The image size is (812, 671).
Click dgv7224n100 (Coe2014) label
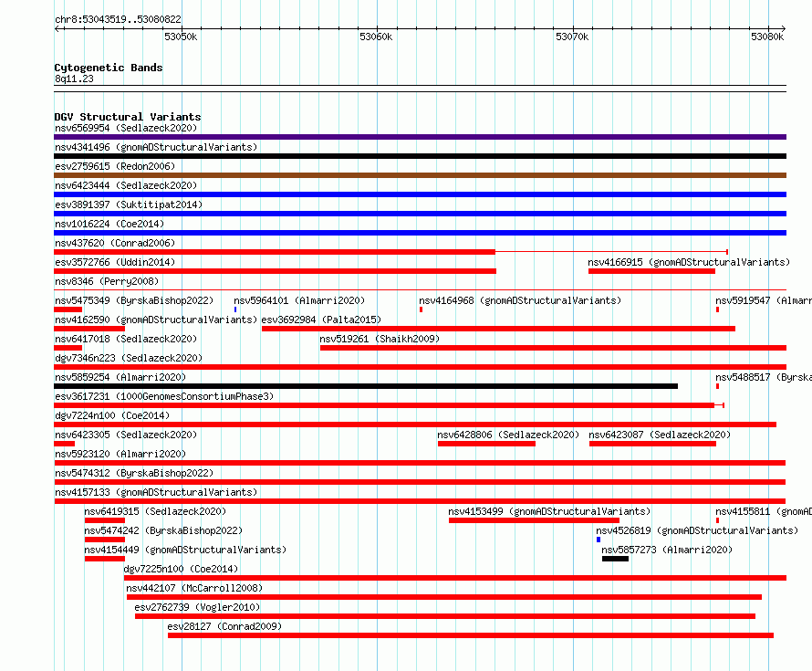(112, 415)
